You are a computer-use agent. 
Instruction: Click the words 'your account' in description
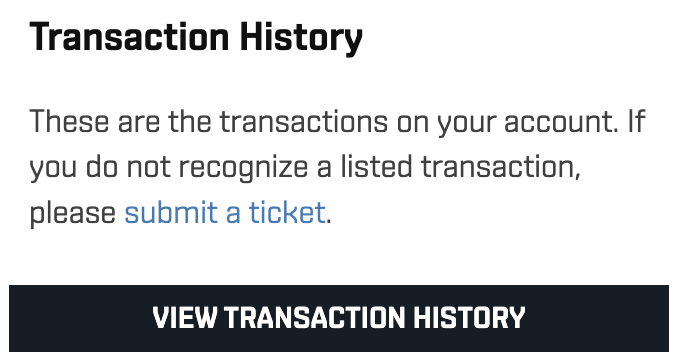point(526,123)
